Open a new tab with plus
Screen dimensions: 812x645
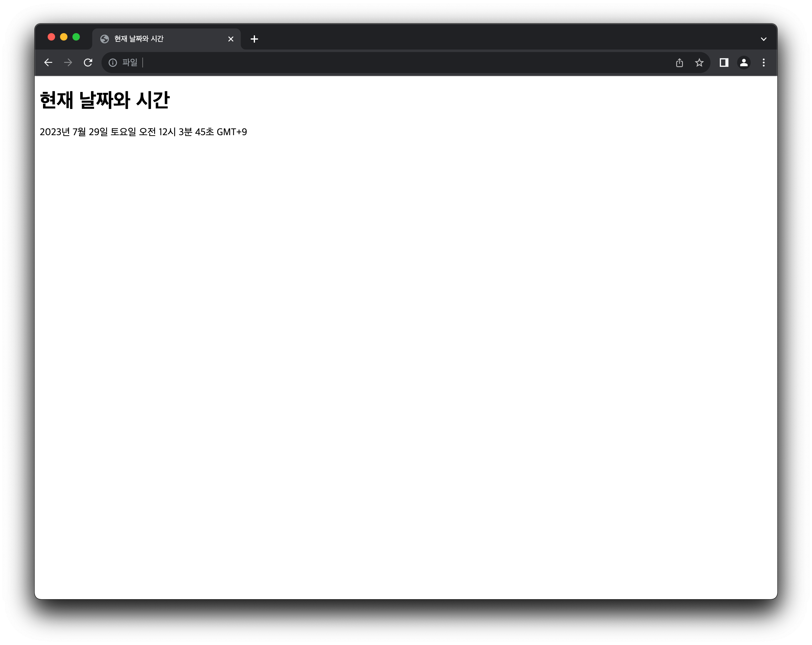(x=254, y=39)
